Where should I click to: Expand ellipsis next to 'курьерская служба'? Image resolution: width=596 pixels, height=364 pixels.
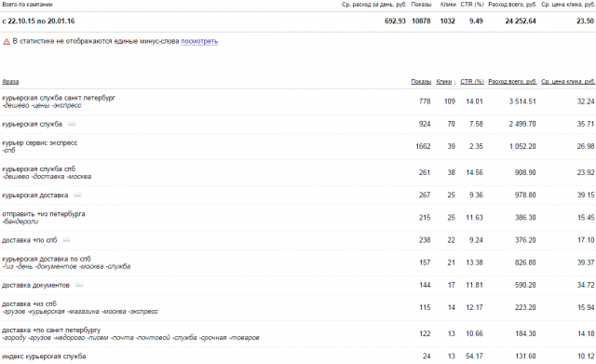coord(72,124)
